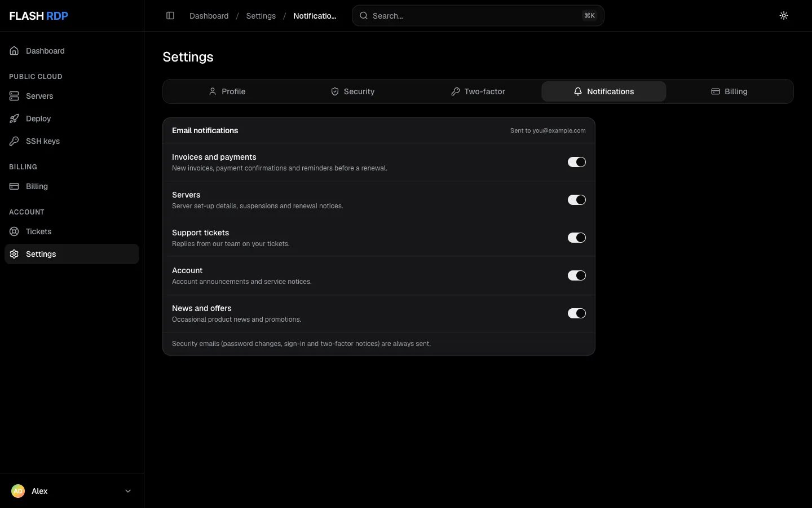Open SSH keys page from sidebar
This screenshot has width=812, height=508.
coord(72,141)
